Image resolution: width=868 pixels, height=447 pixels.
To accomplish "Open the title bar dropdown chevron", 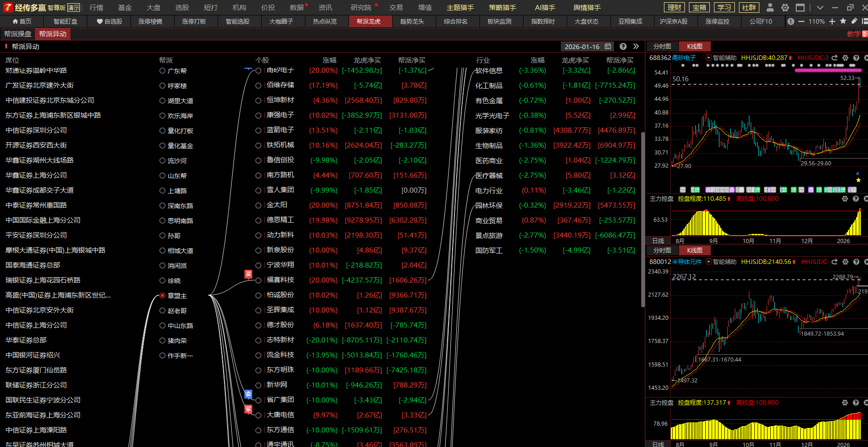I will tap(820, 7).
